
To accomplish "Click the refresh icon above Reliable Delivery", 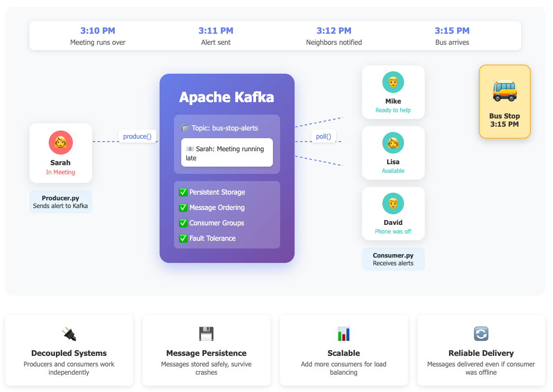I will coord(481,334).
